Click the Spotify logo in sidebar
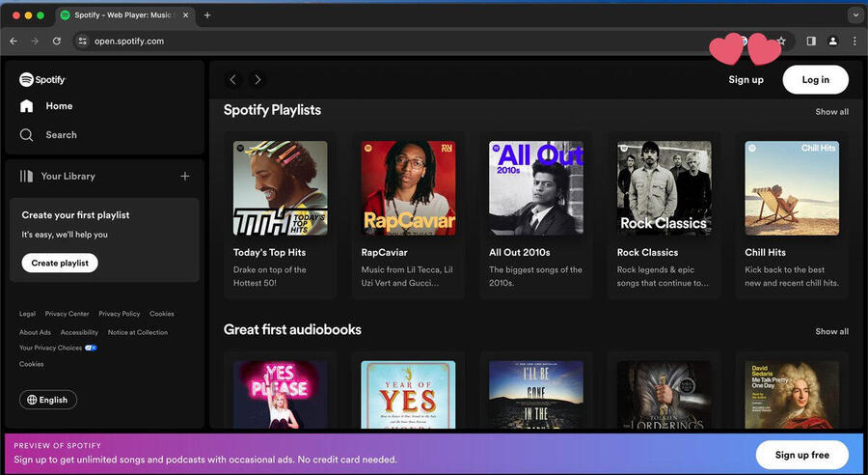This screenshot has width=868, height=475. click(x=42, y=79)
